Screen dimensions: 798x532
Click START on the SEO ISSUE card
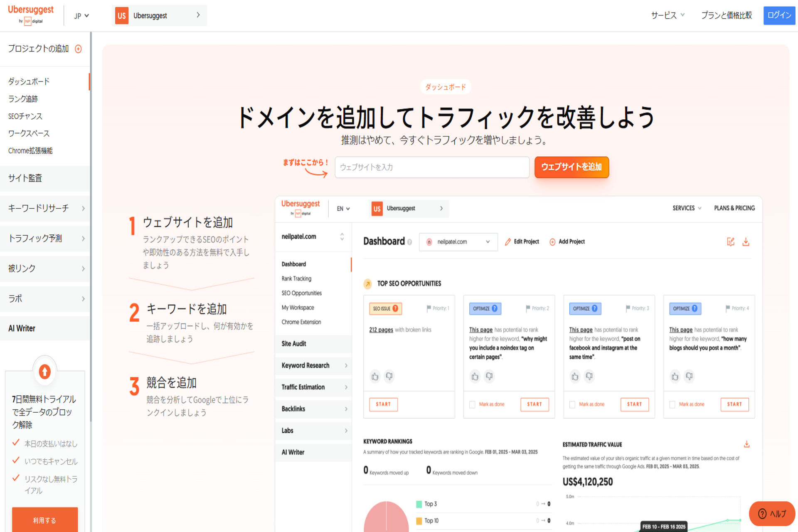(383, 404)
